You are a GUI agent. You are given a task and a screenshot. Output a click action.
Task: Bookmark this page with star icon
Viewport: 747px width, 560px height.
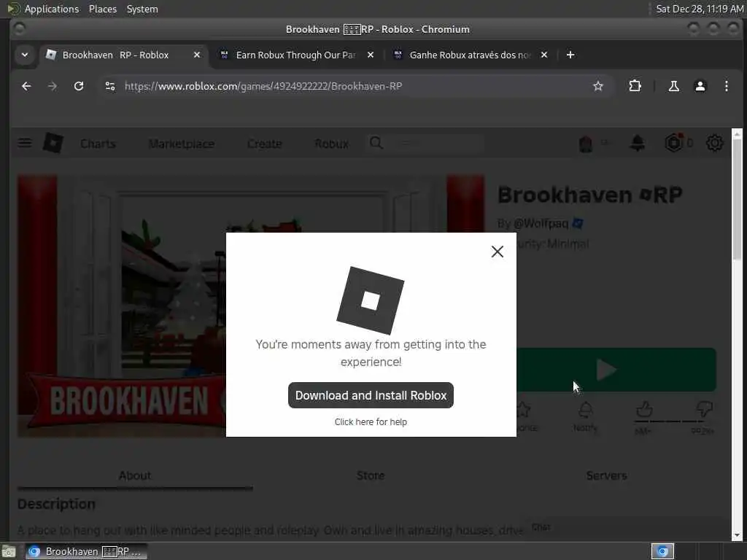(x=598, y=86)
